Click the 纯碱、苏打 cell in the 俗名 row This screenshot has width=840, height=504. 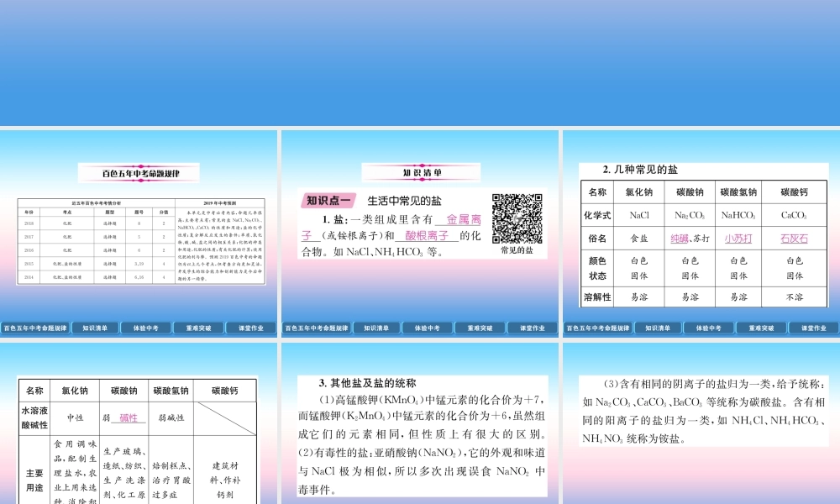point(690,239)
